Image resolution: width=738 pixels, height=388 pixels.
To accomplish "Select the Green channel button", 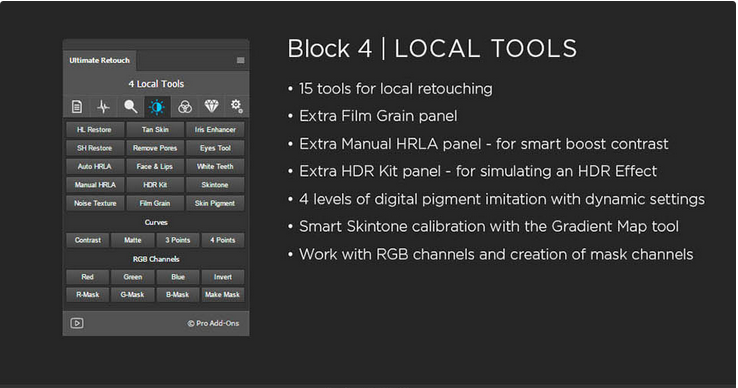I will (x=133, y=277).
